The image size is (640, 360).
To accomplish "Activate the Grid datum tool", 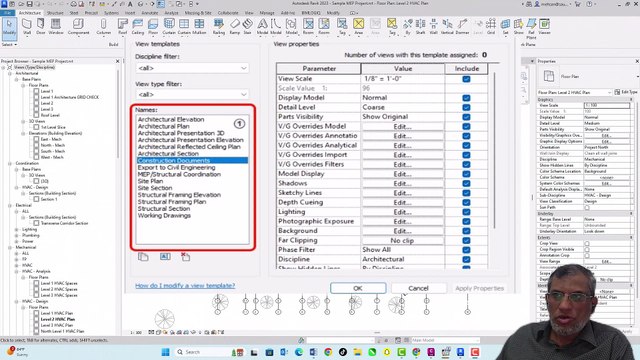I will pyautogui.click(x=491, y=27).
